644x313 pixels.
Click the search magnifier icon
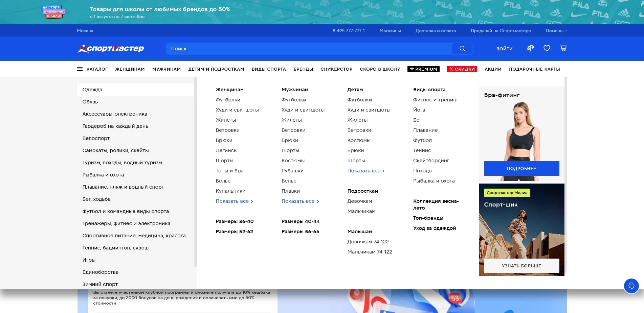[462, 49]
